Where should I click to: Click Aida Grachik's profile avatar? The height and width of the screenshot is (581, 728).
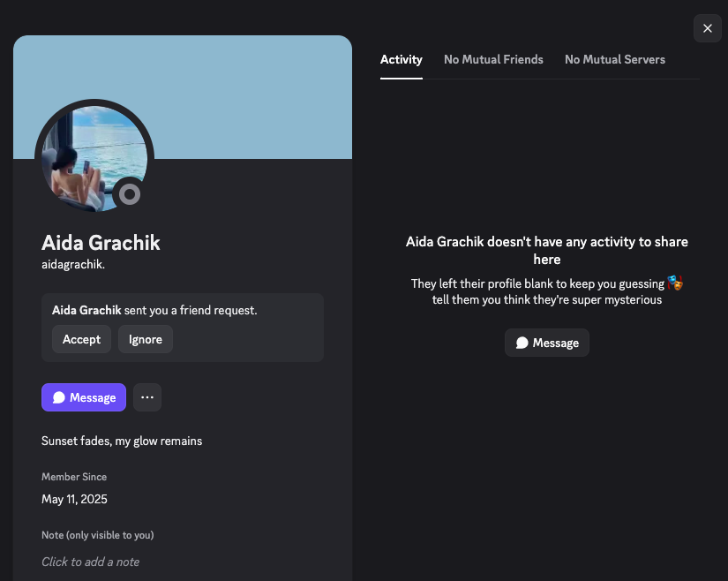(94, 159)
